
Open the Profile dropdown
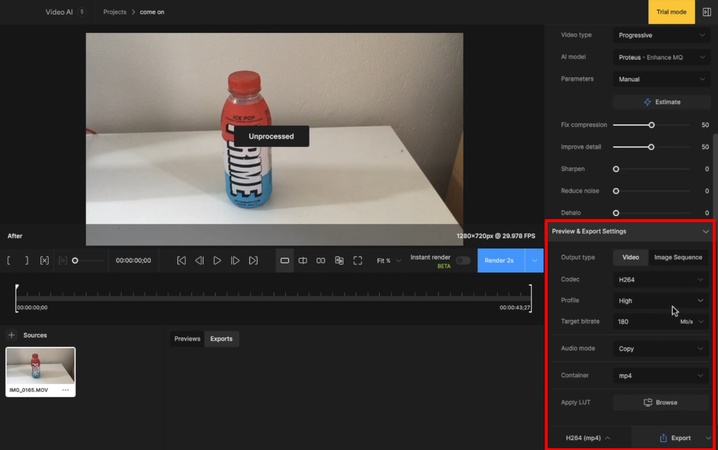661,300
